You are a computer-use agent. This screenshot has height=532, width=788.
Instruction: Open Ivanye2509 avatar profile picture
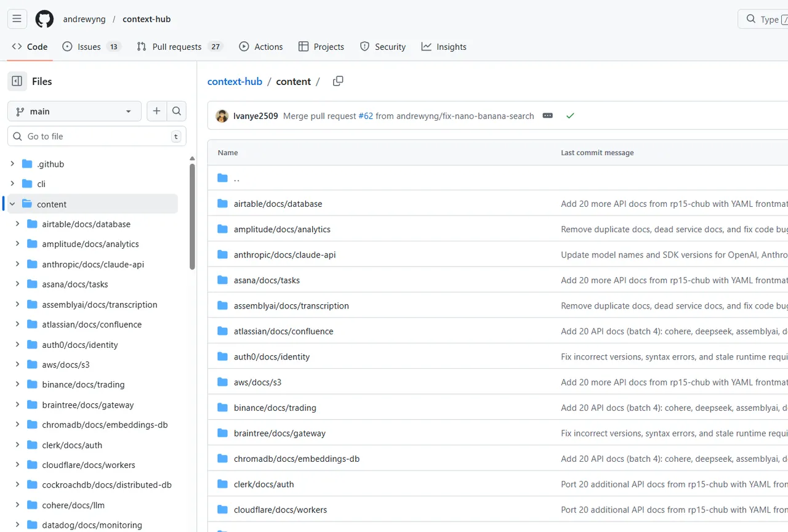click(222, 116)
